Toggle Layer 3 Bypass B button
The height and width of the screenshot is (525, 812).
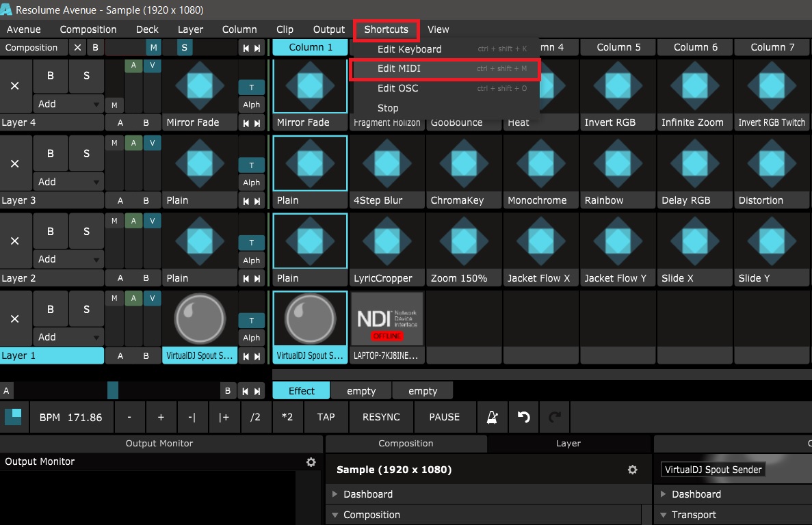51,153
